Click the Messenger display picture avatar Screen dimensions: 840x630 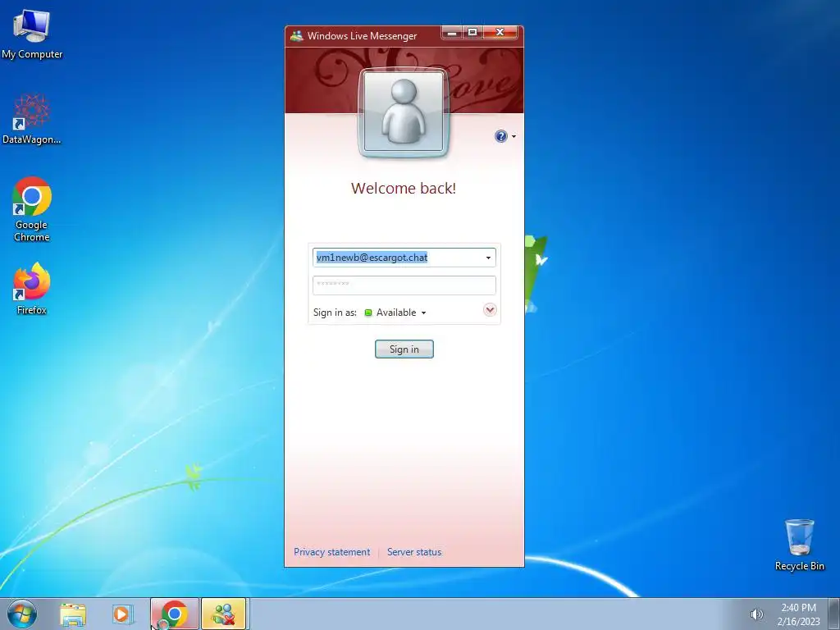404,112
